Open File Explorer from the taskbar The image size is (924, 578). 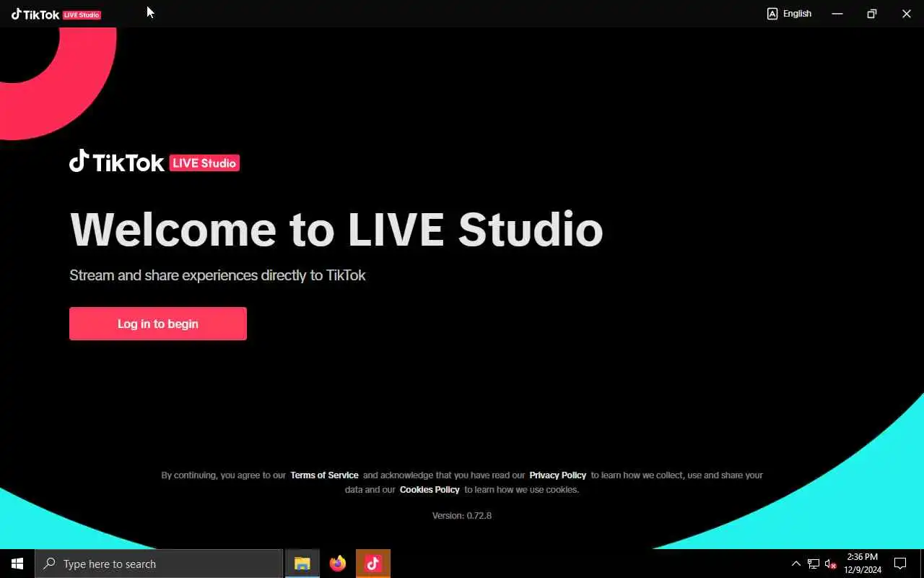pos(302,564)
